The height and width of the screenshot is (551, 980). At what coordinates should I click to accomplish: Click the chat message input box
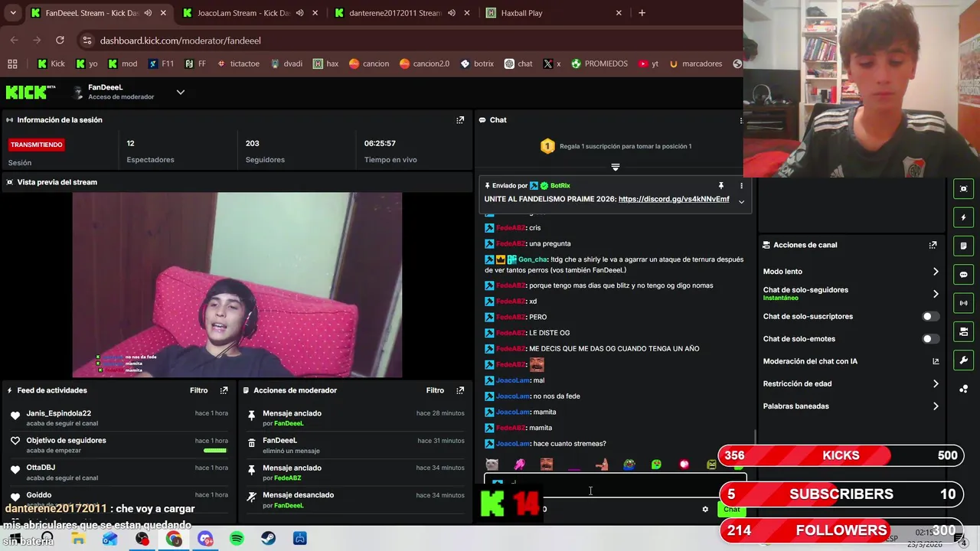tap(615, 484)
